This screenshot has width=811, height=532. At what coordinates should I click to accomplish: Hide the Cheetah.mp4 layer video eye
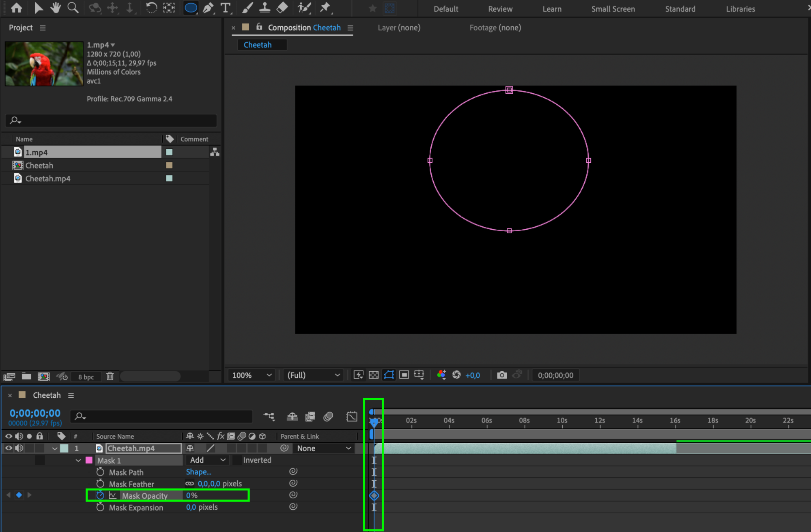click(8, 448)
